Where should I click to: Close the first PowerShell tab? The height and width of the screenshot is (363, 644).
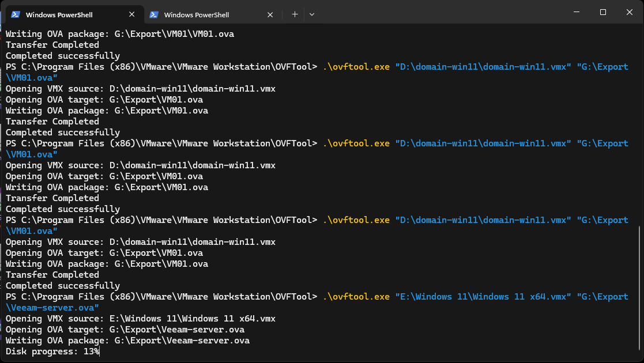(131, 14)
